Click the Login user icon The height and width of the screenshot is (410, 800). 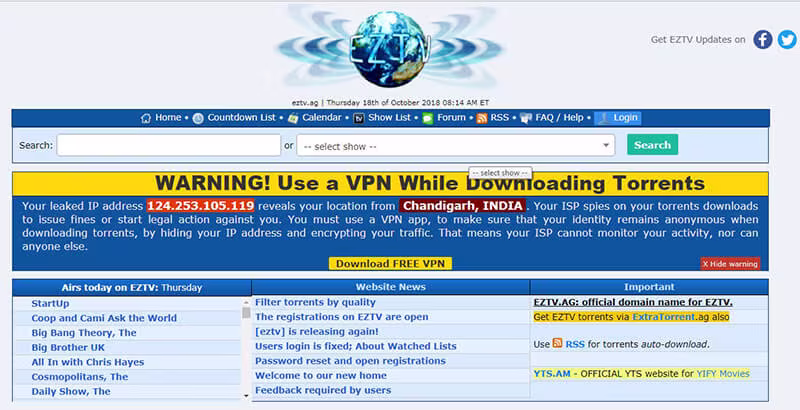604,118
